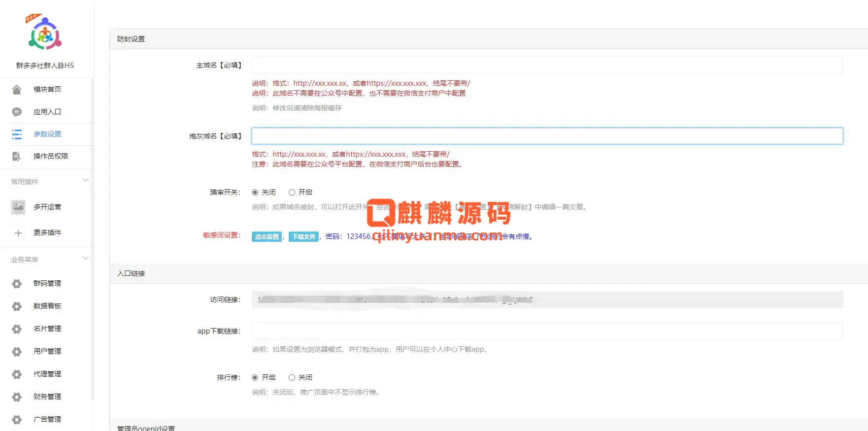This screenshot has width=868, height=431.
Task: Collapse the 常用插件 section chevron
Action: point(86,180)
